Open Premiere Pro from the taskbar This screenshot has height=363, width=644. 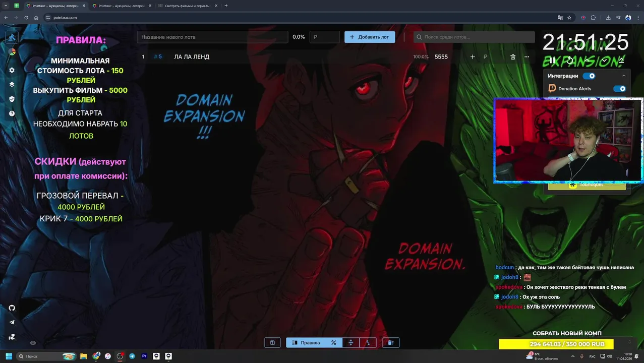pos(144,356)
